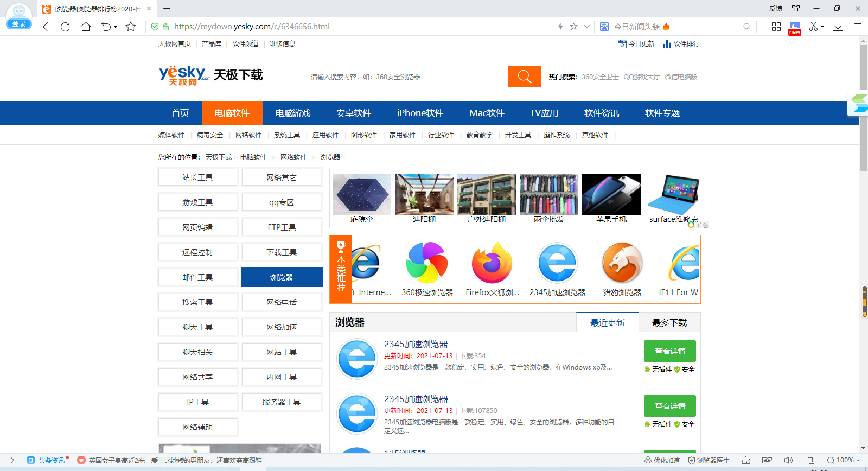
Task: Click 头条资讯 in status bar
Action: click(x=48, y=460)
